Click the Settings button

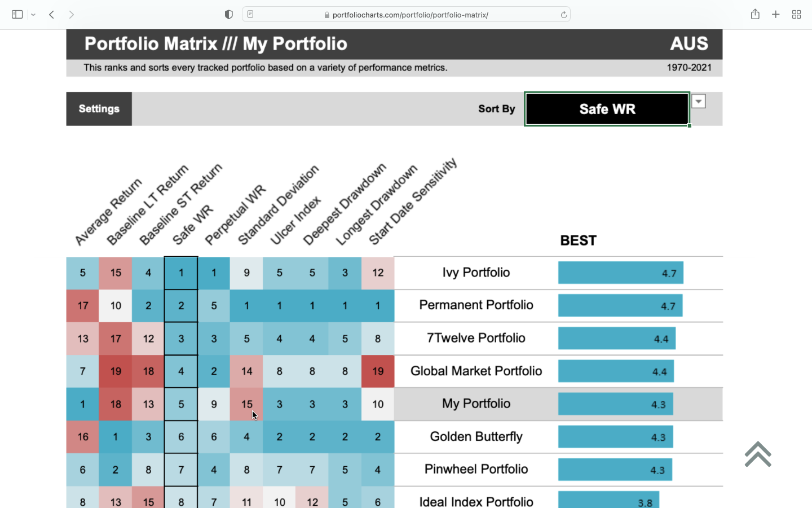click(x=99, y=109)
